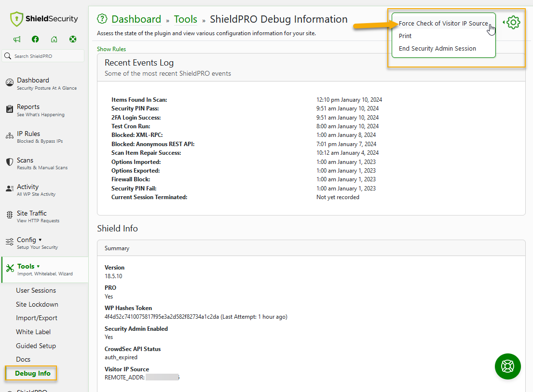This screenshot has height=392, width=533.
Task: Open the megaphone announcements icon
Action: pyautogui.click(x=17, y=39)
